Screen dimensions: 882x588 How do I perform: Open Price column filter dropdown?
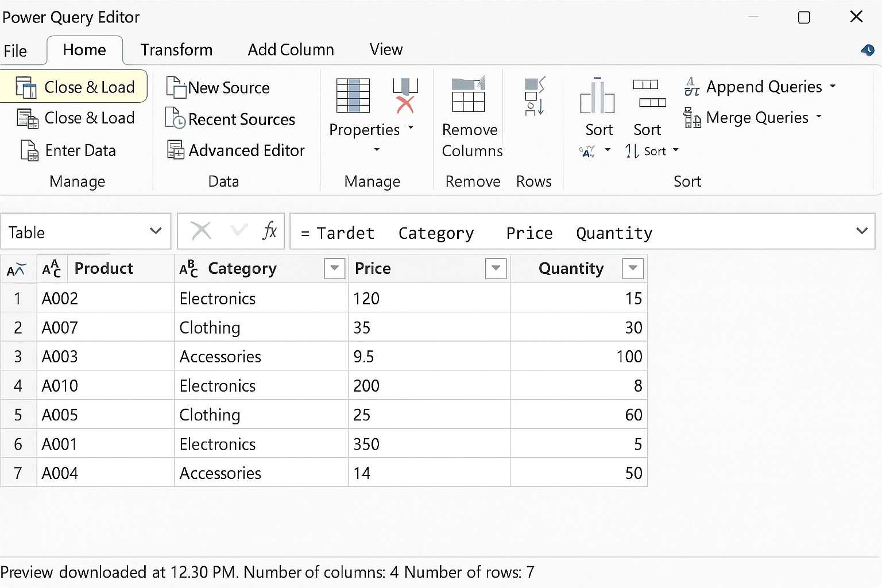click(x=496, y=268)
